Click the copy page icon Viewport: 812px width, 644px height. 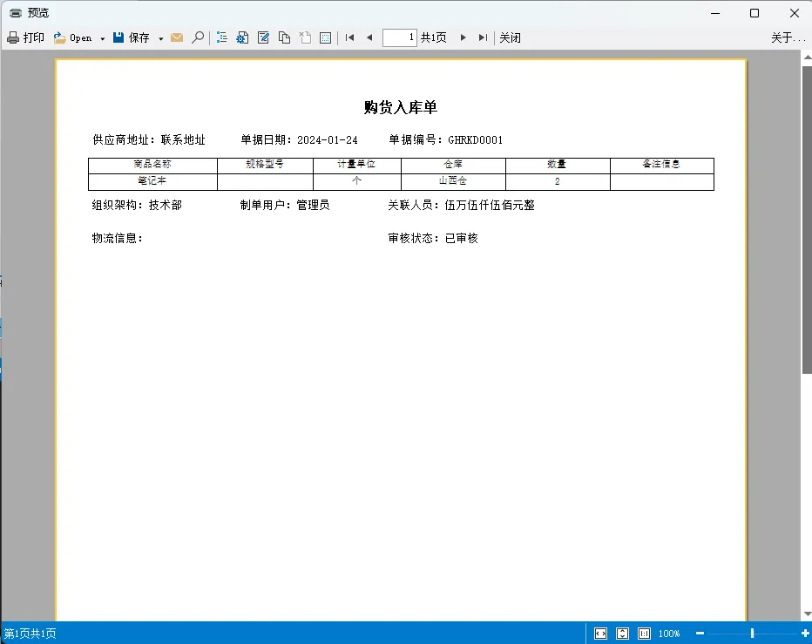tap(284, 37)
